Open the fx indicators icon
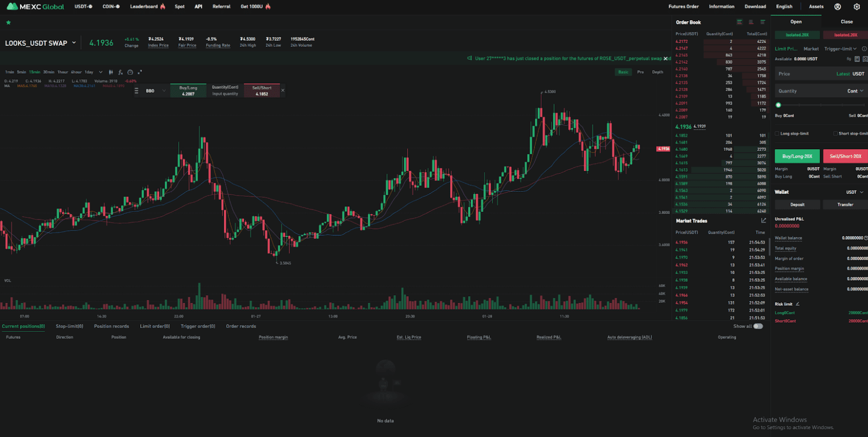The image size is (868, 437). pos(121,72)
